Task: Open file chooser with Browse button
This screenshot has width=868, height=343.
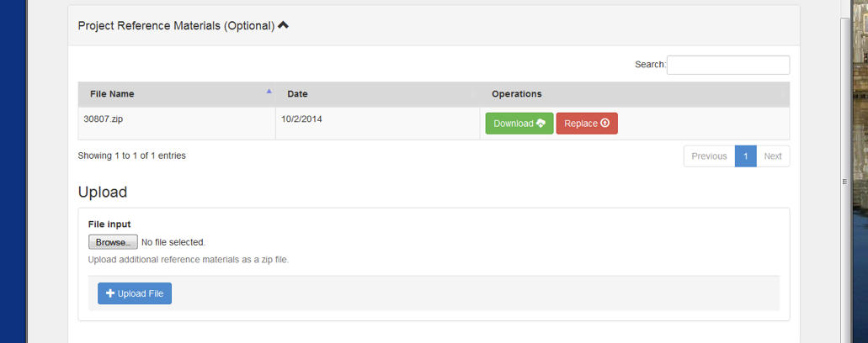Action: click(113, 242)
